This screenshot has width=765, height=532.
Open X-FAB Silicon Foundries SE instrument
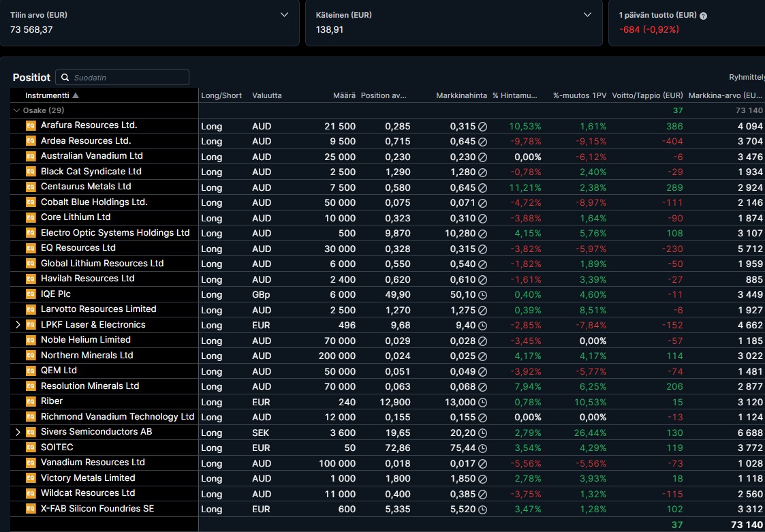click(97, 509)
